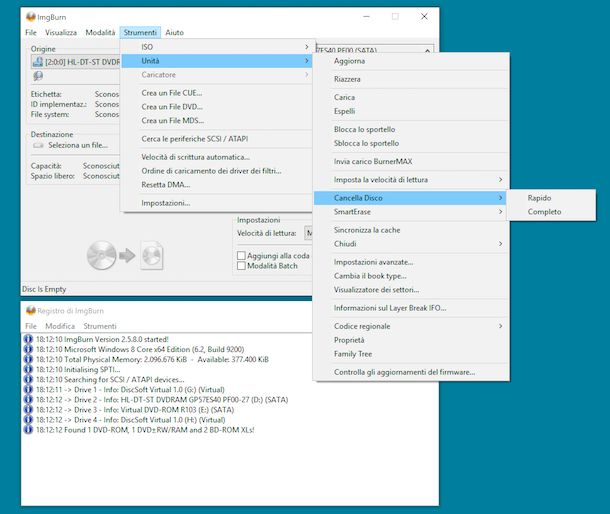
Task: Expand the Chiudi submenu
Action: 411,244
